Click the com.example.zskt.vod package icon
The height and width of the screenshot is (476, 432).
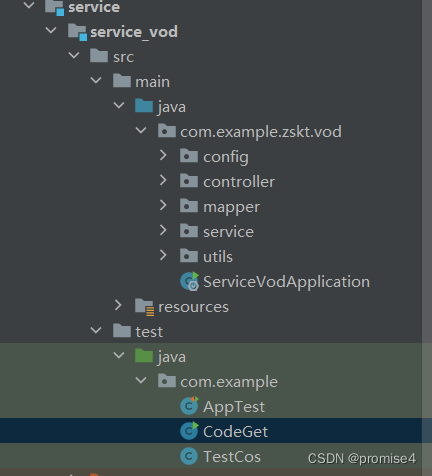[x=167, y=131]
